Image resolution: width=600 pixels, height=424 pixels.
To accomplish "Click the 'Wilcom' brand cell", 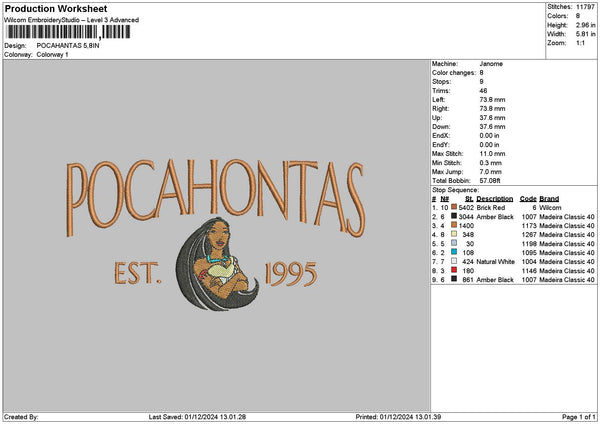I will pyautogui.click(x=550, y=207).
